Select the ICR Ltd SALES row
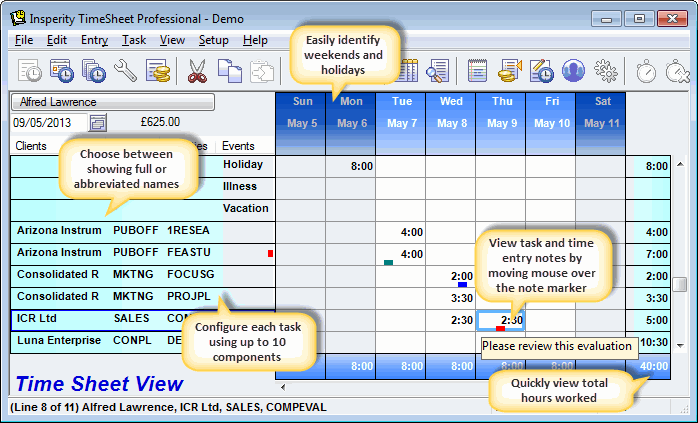Screen dimensions: 698x423 click(x=142, y=320)
